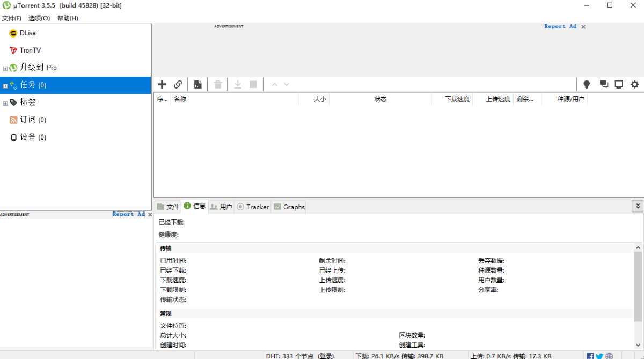The width and height of the screenshot is (644, 359).
Task: Open the 选项(O) menu
Action: 39,18
